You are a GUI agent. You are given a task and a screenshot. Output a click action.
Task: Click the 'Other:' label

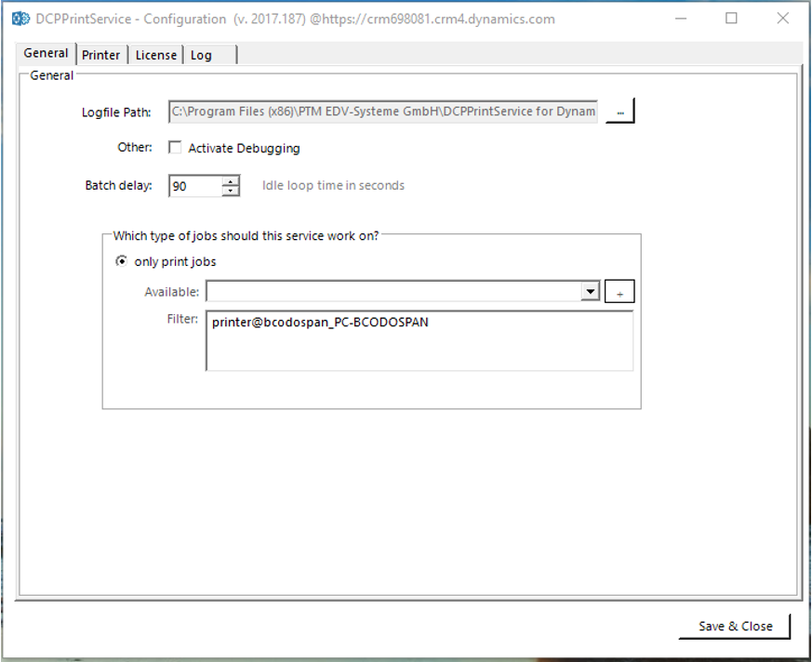135,147
